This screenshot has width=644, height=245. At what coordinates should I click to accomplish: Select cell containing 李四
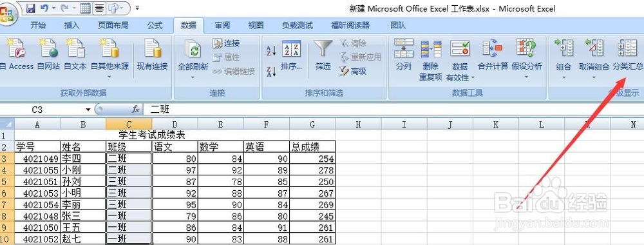[83, 158]
